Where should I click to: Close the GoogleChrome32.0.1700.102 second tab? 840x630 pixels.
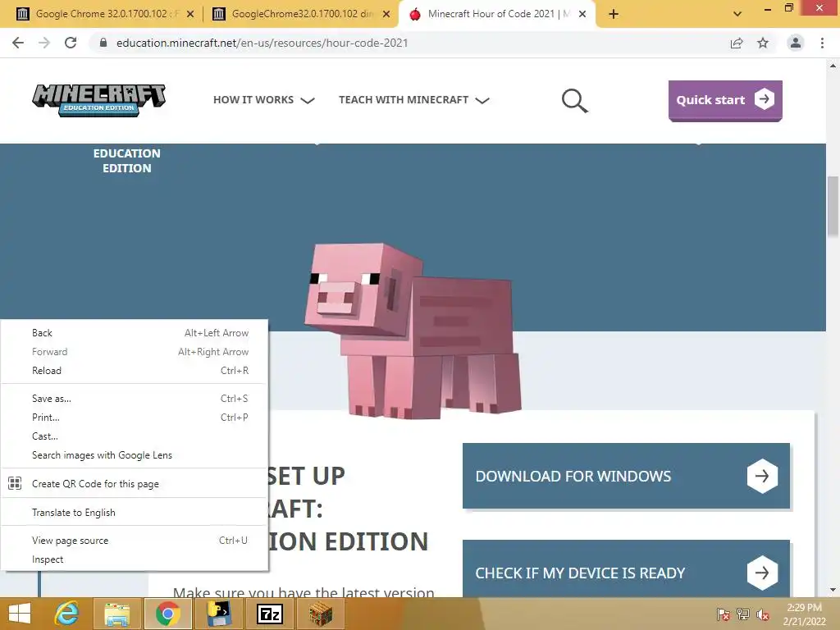tap(386, 14)
